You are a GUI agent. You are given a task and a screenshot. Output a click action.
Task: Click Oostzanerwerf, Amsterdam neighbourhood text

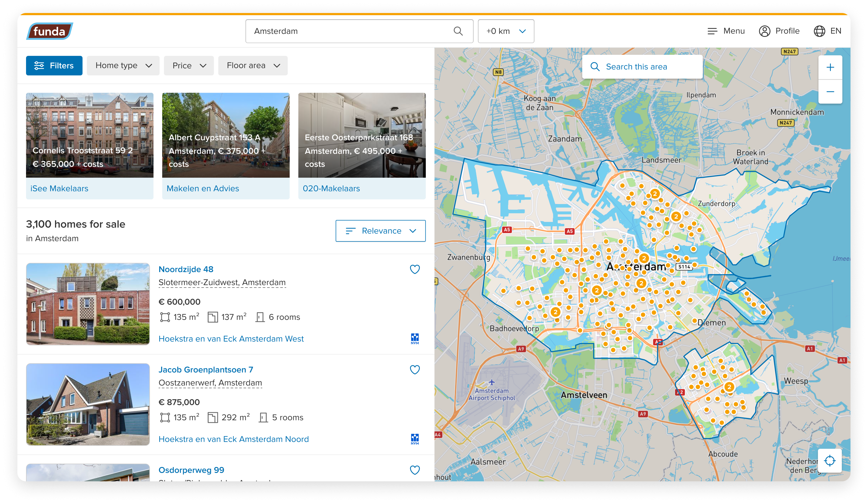(x=210, y=383)
